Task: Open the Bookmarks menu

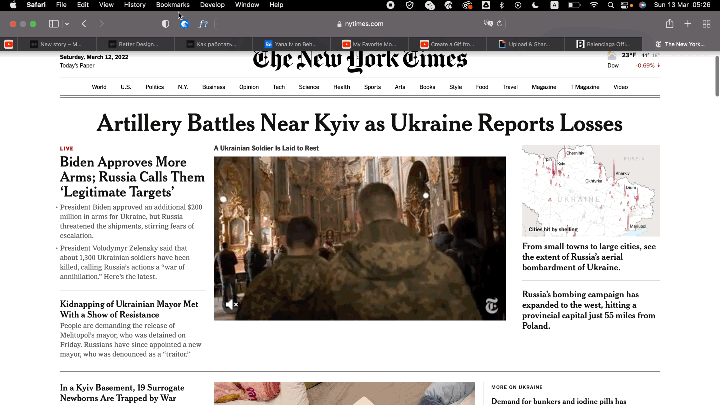Action: pyautogui.click(x=173, y=5)
